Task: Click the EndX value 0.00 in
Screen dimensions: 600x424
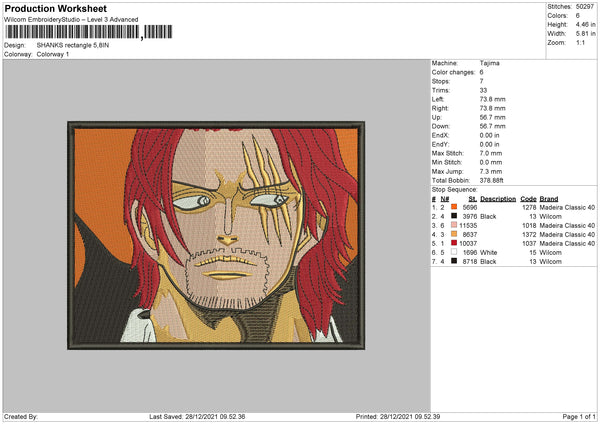Action: click(x=489, y=135)
